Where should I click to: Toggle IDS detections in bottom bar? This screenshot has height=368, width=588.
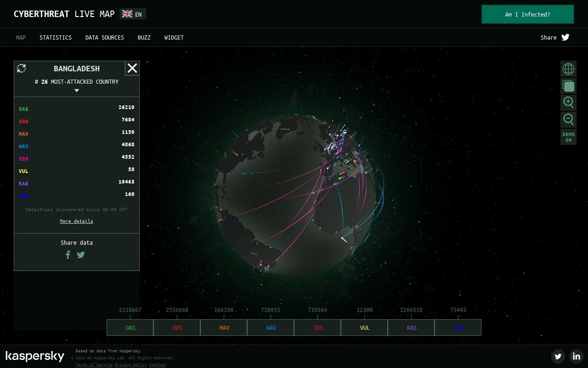[318, 328]
